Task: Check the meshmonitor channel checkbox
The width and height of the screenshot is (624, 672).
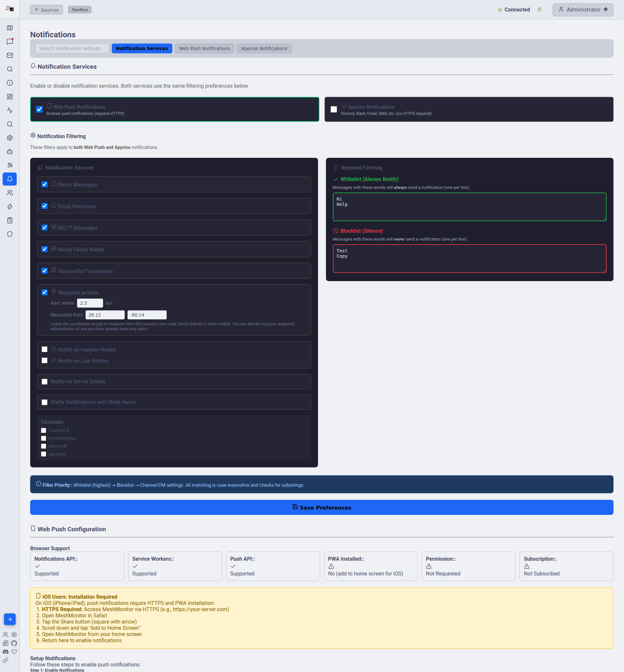Action: (44, 438)
